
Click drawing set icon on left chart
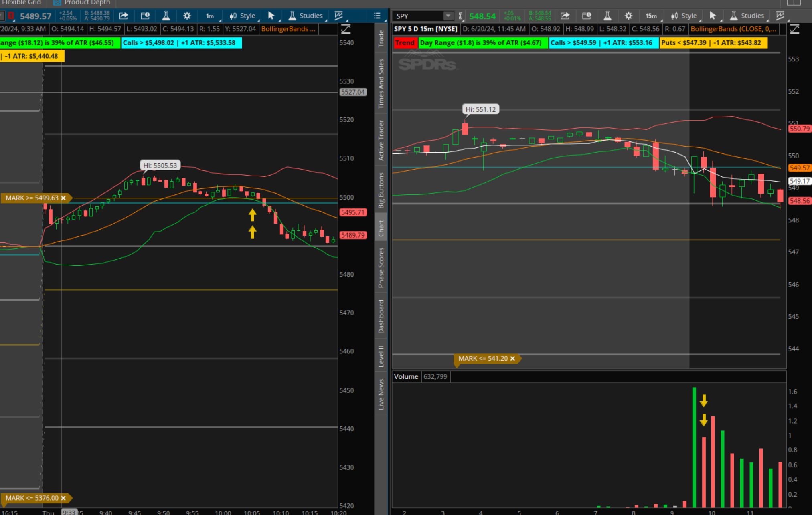339,16
